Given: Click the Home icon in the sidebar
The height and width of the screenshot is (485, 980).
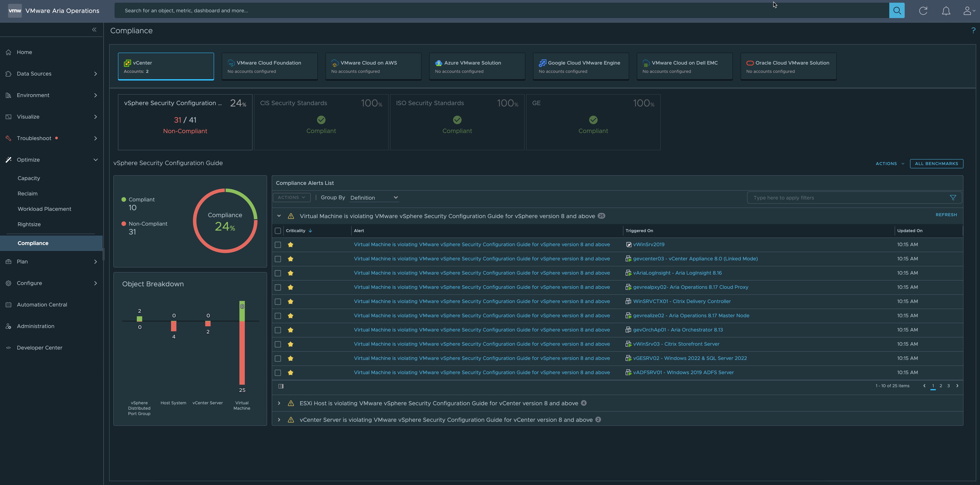Looking at the screenshot, I should [8, 52].
